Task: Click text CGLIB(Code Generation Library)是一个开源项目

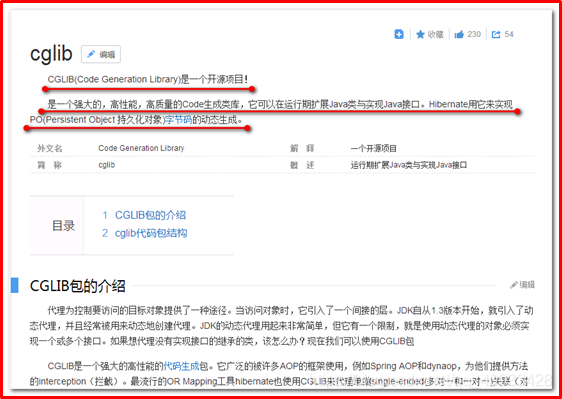Action: coord(147,79)
